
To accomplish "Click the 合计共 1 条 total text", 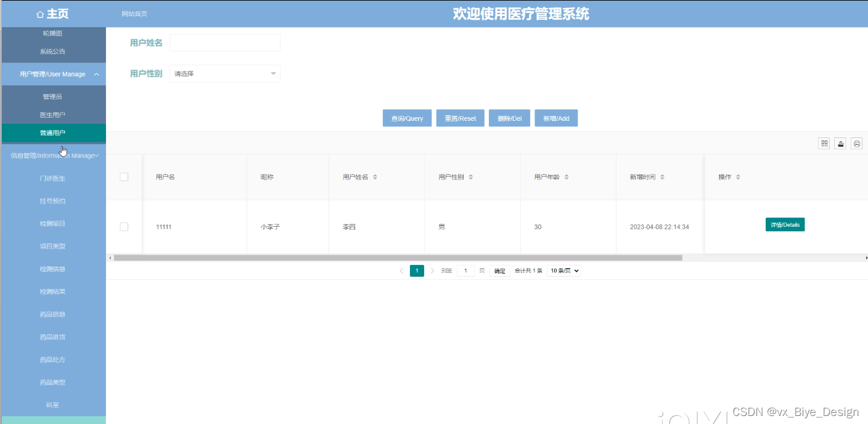I will [528, 271].
